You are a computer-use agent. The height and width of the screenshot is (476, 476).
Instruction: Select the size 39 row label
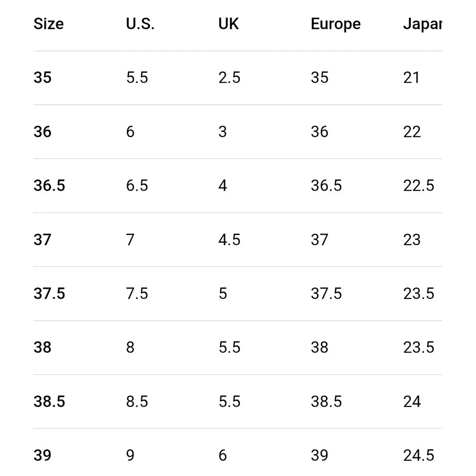[42, 456]
